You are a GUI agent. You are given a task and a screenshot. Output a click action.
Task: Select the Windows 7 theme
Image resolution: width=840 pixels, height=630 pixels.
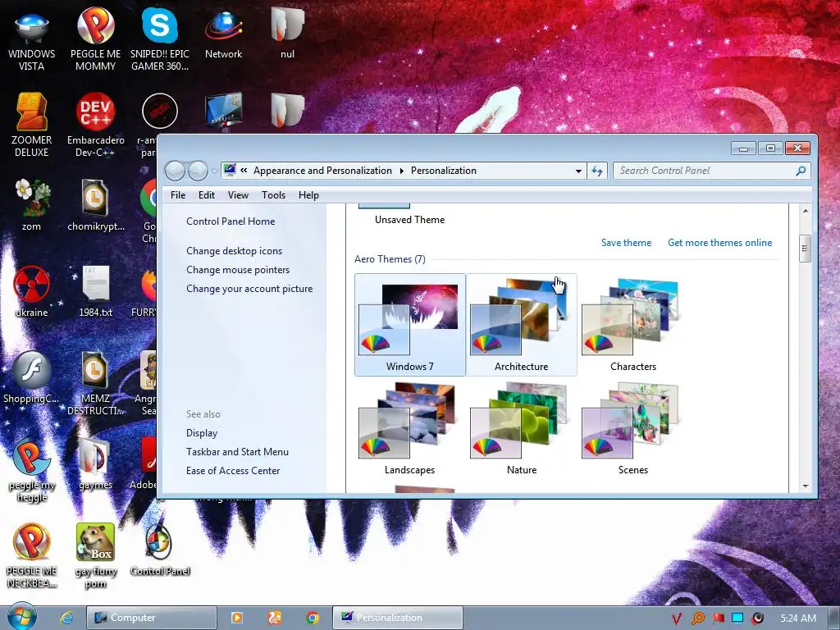click(x=410, y=325)
